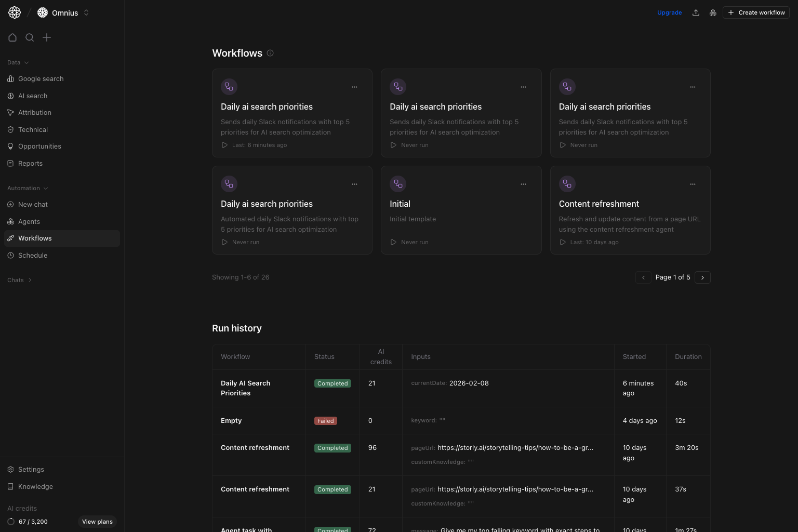Select the Technical shield icon

[11, 129]
